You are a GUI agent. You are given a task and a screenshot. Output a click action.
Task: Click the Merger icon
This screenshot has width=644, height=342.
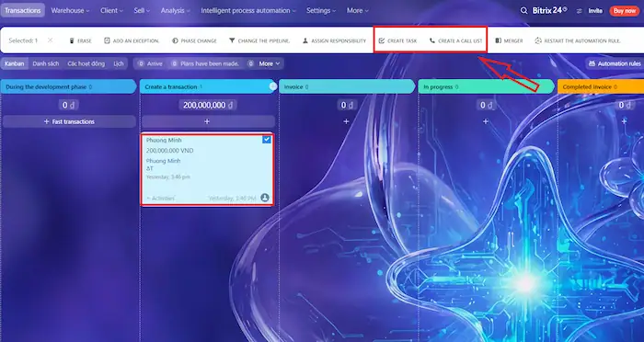(x=498, y=40)
